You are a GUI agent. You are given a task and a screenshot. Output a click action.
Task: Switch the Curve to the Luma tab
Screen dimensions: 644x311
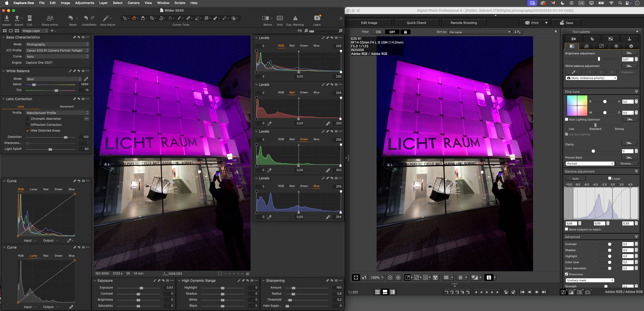[33, 189]
